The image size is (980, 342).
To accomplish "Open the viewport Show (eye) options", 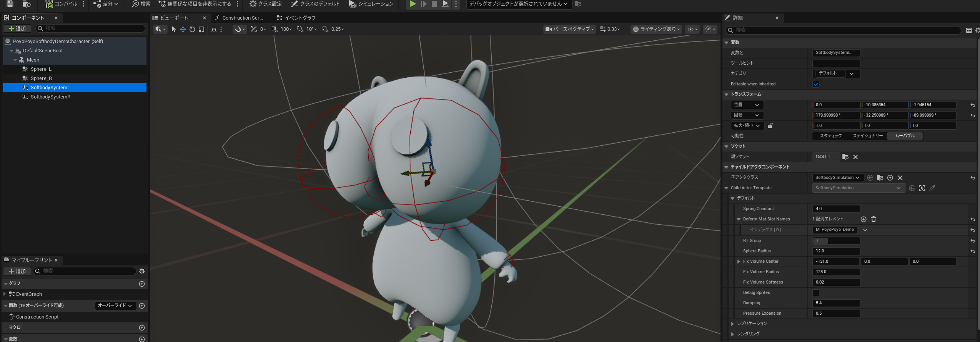I will click(x=692, y=29).
